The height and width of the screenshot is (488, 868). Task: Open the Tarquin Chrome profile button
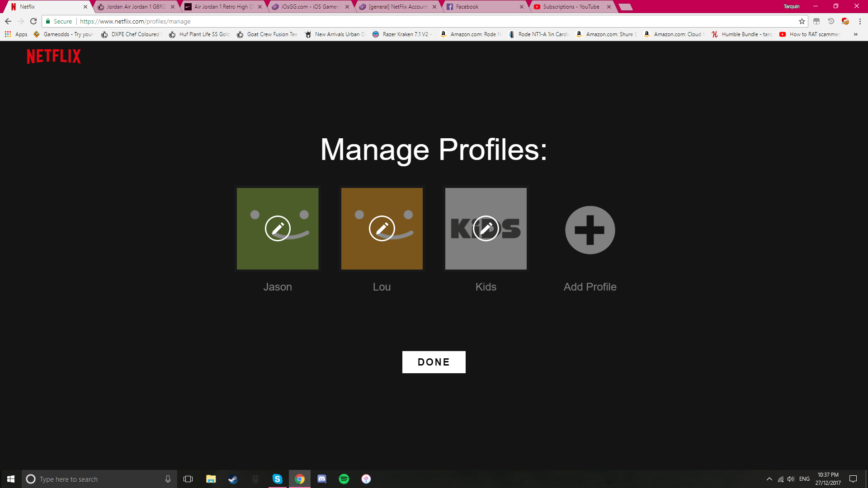[x=792, y=6]
